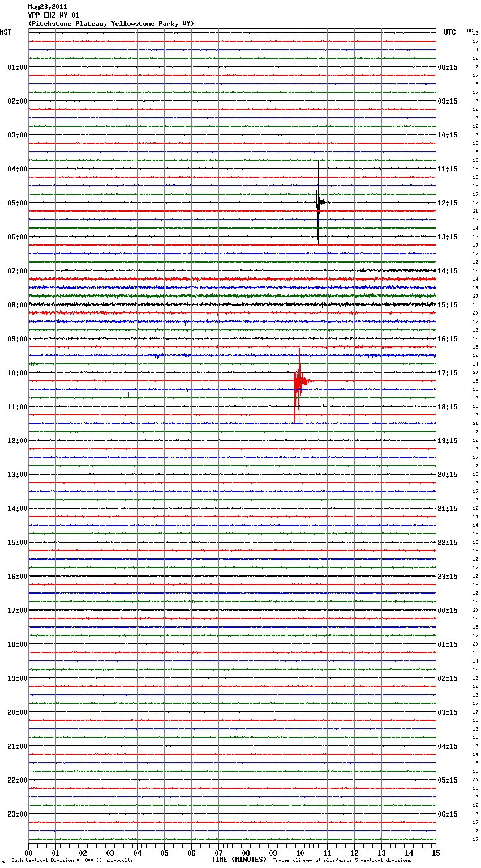Click the 01:15 UTC time label
Viewport: 481px width, 868px height.
[x=448, y=644]
